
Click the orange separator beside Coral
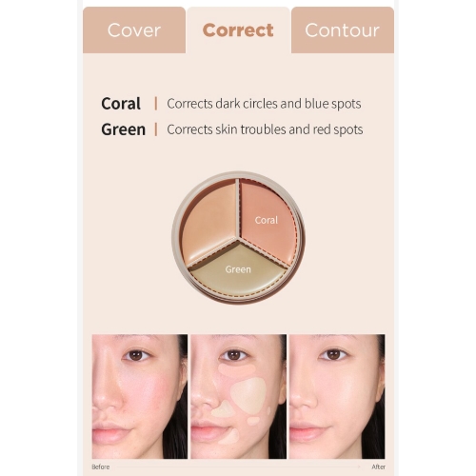(x=156, y=104)
